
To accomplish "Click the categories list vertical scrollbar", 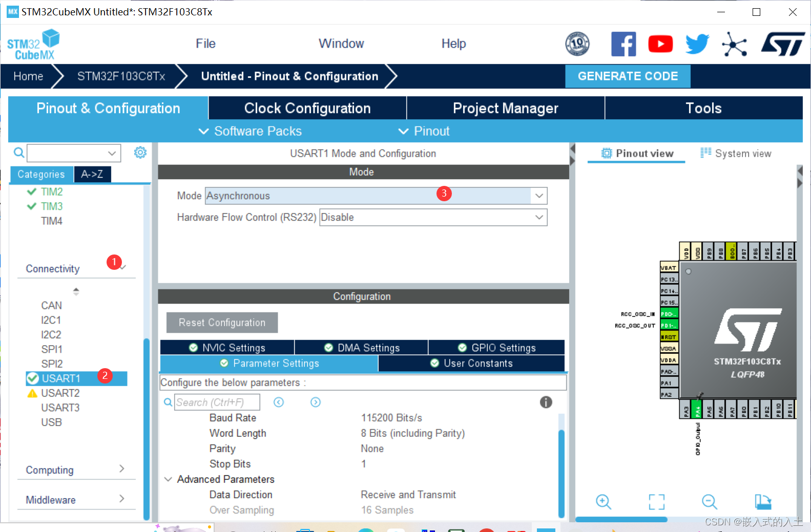I will [x=147, y=429].
